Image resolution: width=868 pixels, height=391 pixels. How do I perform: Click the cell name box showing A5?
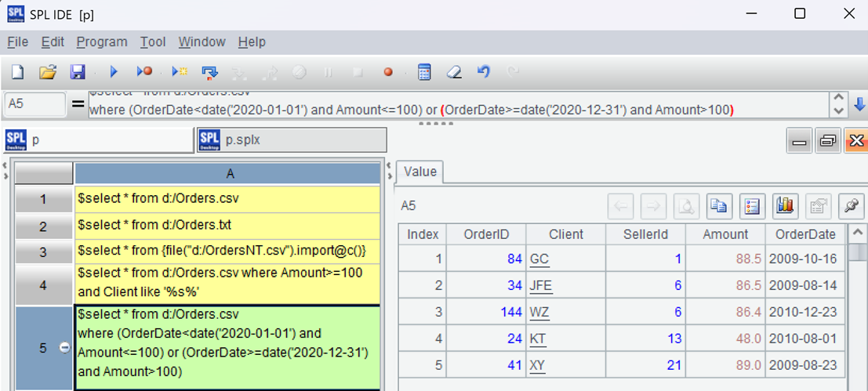pyautogui.click(x=35, y=104)
